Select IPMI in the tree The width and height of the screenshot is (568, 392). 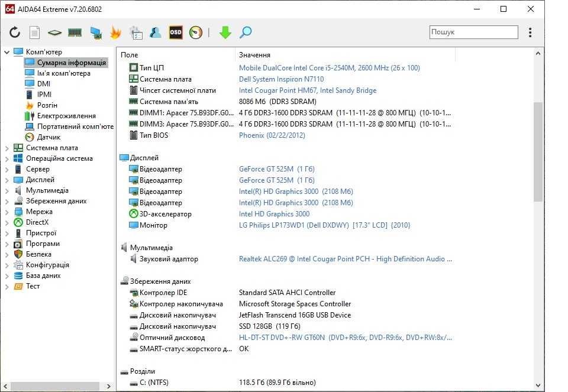pos(44,95)
